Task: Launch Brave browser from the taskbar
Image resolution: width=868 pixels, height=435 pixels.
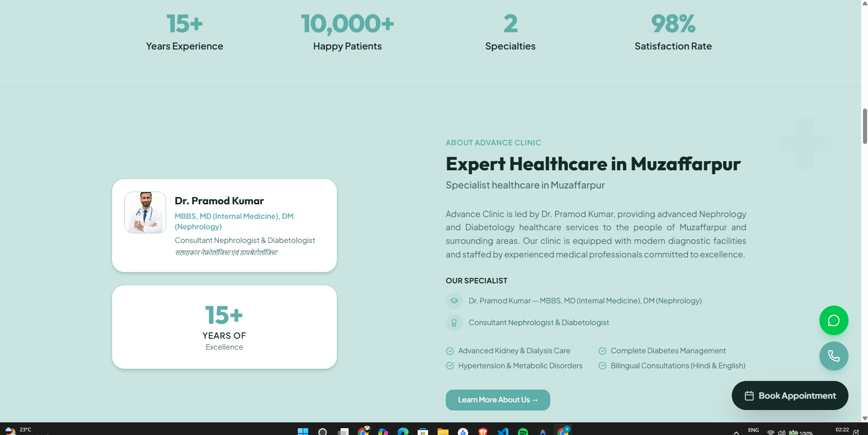Action: click(x=483, y=431)
